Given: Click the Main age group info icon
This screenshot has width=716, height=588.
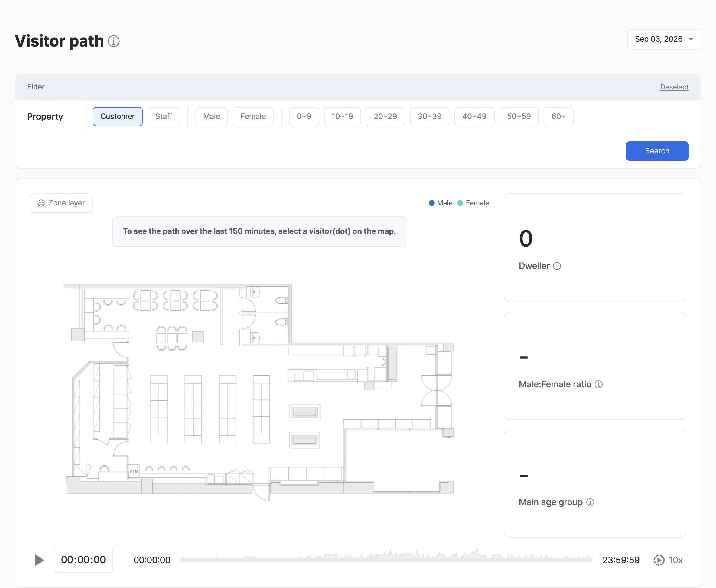Looking at the screenshot, I should [x=590, y=502].
